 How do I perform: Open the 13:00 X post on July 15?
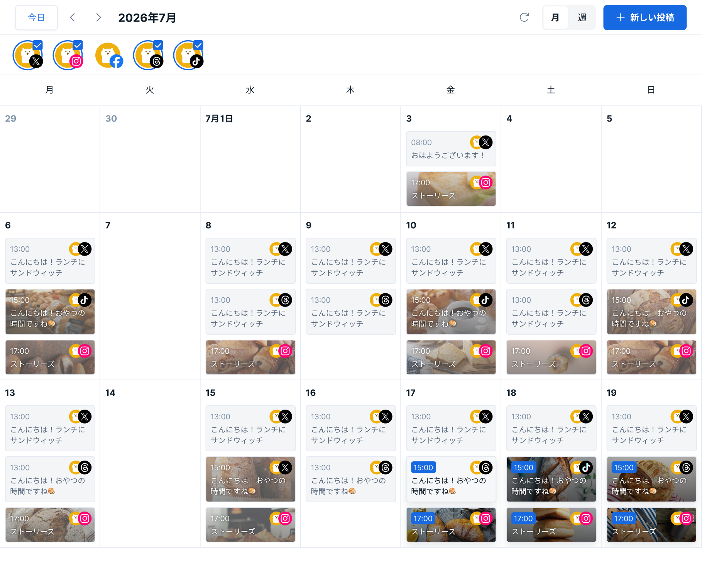251,428
